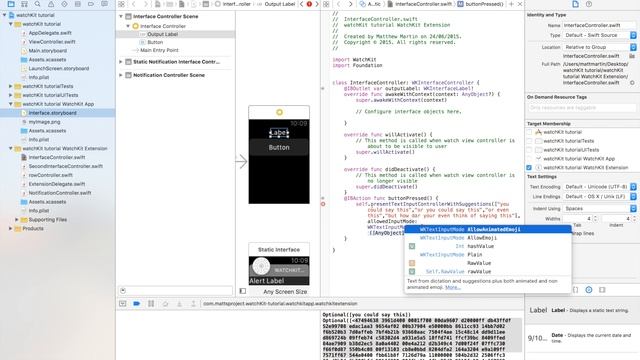Viewport: 640px width, 360px height.
Task: Open the Text Encoding dropdown
Action: click(599, 187)
